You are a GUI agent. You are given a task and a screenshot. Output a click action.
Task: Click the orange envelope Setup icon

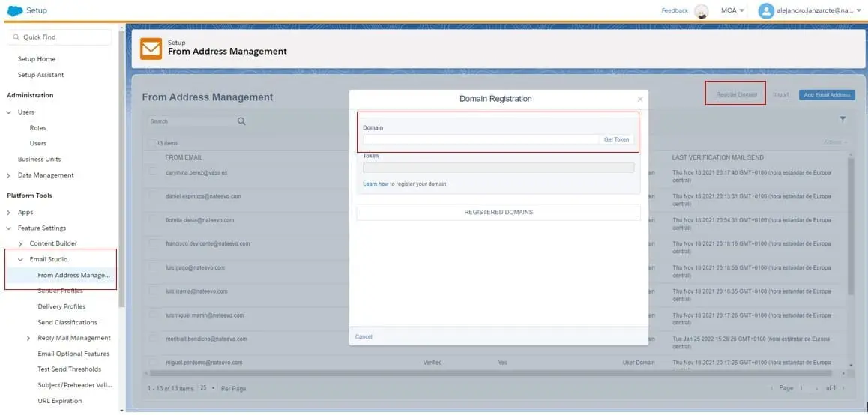151,48
